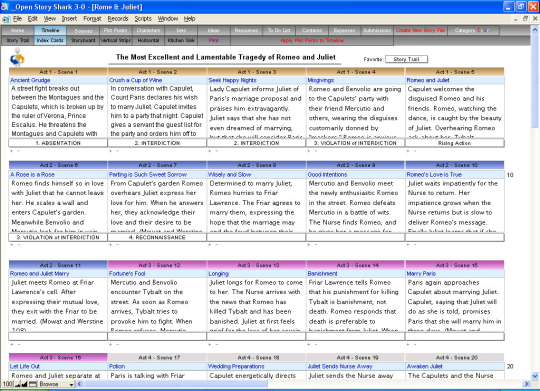
Task: Click empty plot point field under Scene 8
Action: (x=256, y=237)
